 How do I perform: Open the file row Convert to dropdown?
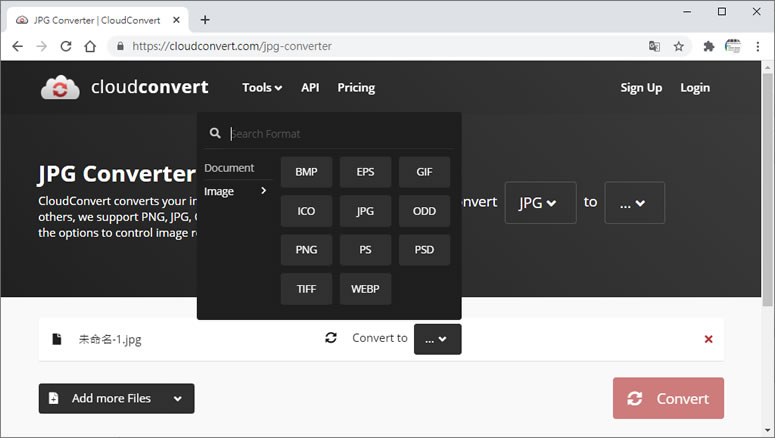point(437,339)
